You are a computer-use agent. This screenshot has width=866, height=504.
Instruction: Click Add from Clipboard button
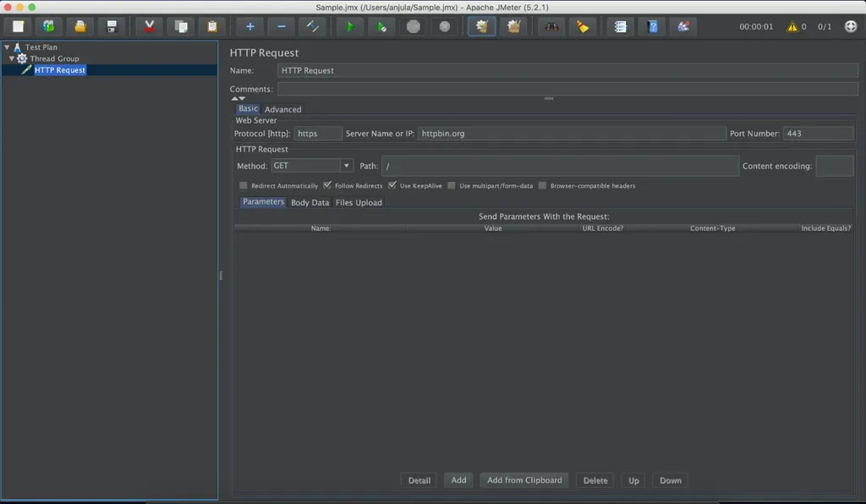pyautogui.click(x=524, y=480)
